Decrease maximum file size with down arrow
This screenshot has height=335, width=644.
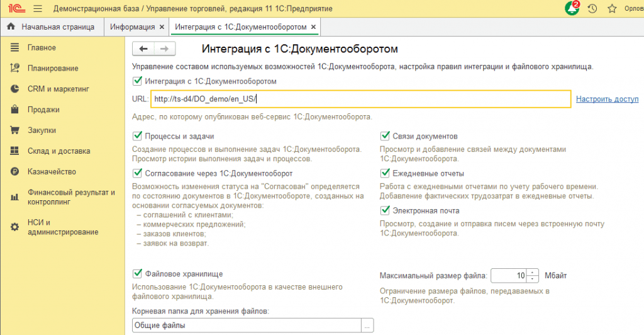point(532,279)
